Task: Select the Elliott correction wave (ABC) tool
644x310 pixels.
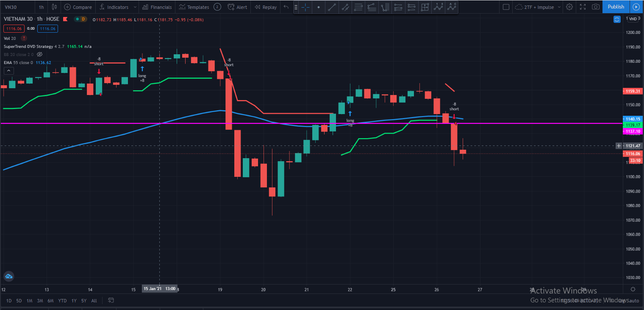Action: click(452, 7)
